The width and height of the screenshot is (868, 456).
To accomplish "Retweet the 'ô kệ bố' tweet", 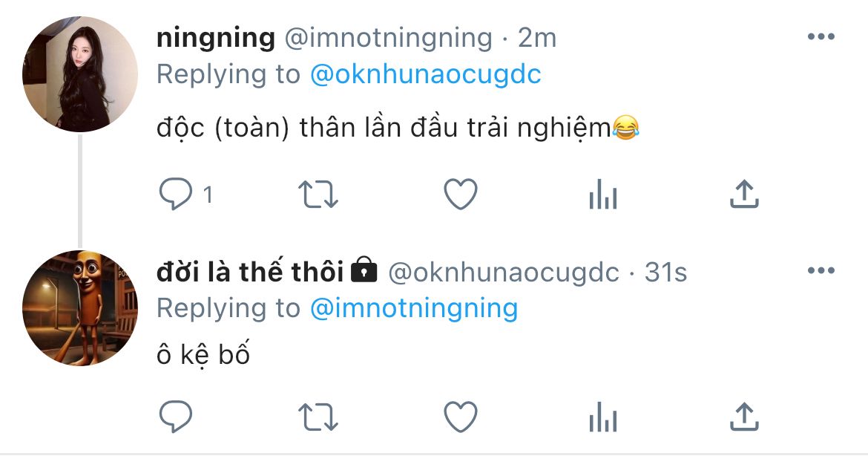I will coord(318,417).
